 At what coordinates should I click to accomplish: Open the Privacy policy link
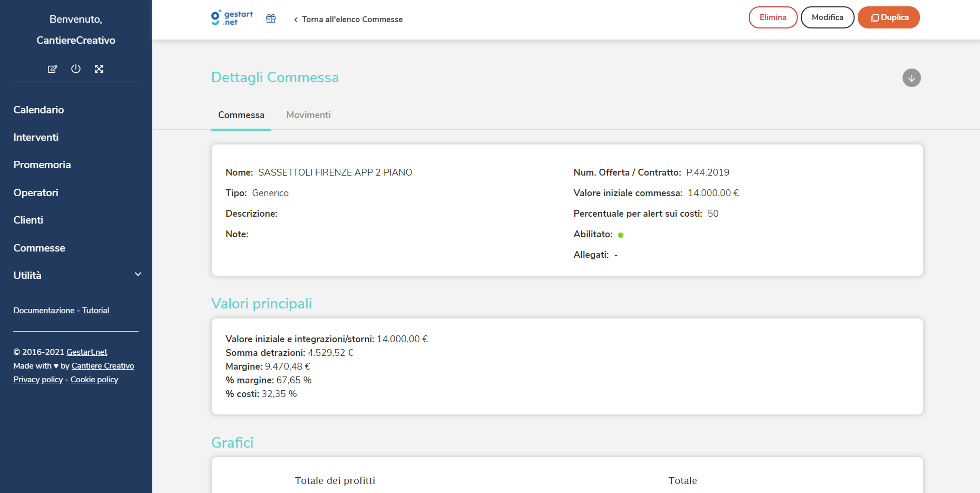(x=38, y=380)
